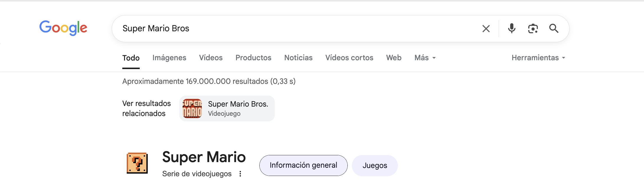Open the Productos tab
Screen dimensions: 644x186
[253, 58]
